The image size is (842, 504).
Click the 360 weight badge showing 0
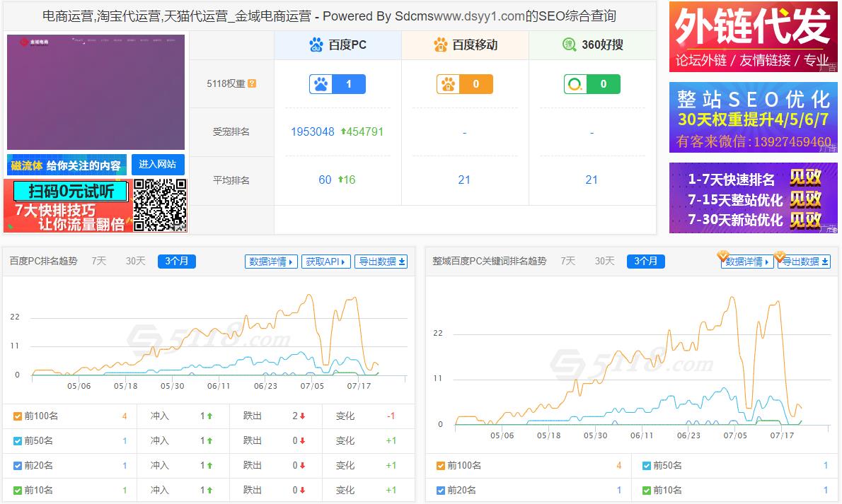[592, 84]
